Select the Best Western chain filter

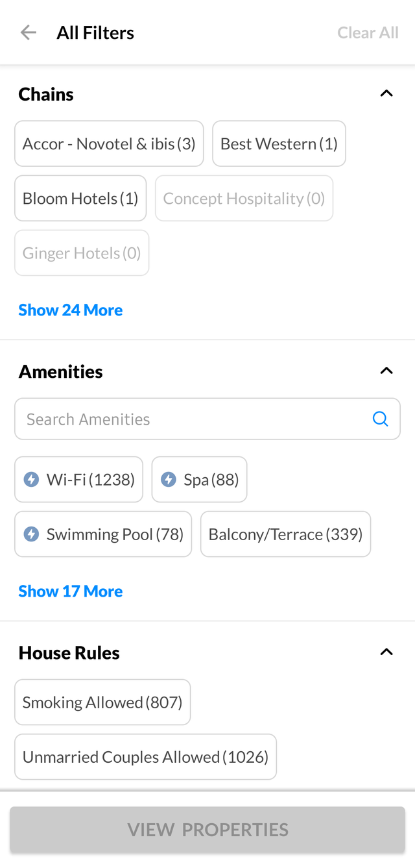279,143
